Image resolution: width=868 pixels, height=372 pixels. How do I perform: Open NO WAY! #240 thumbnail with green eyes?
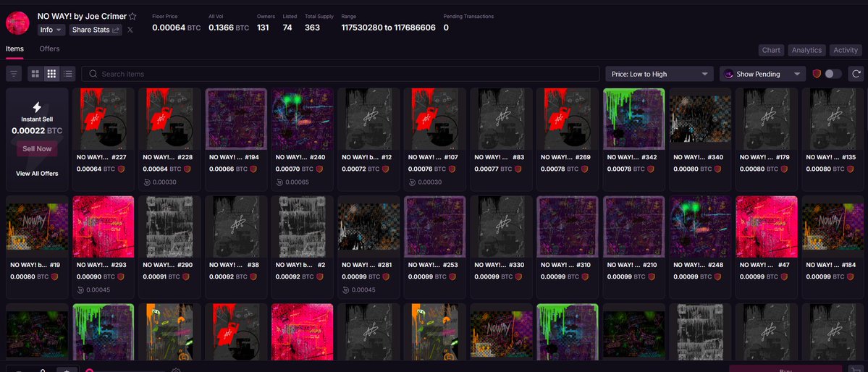(303, 119)
